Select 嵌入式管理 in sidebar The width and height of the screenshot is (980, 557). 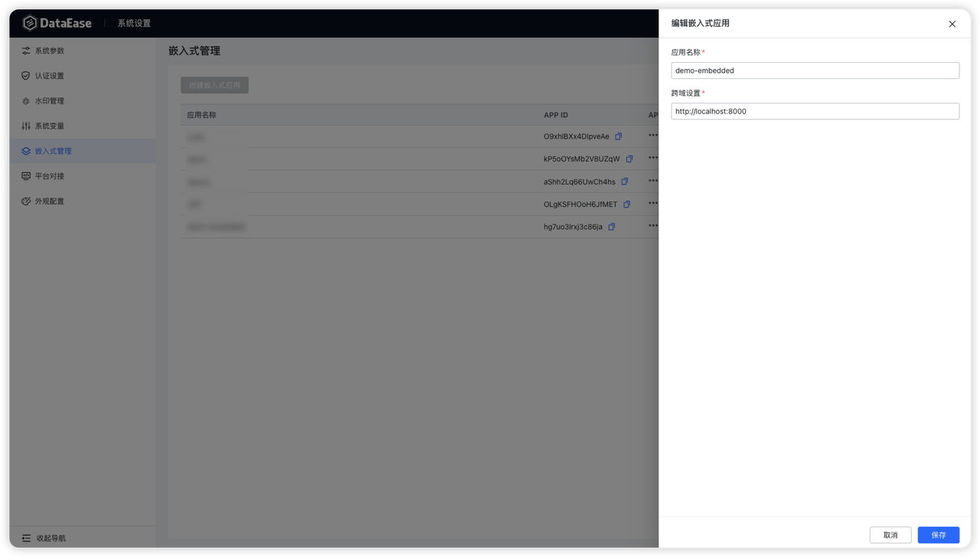click(x=53, y=151)
